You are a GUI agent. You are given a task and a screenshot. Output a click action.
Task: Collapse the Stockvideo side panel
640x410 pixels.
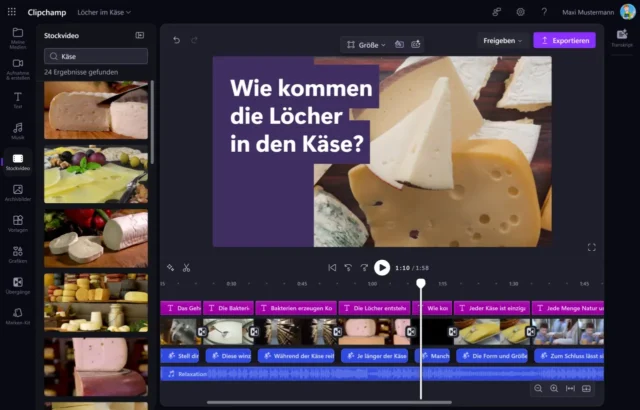point(140,35)
